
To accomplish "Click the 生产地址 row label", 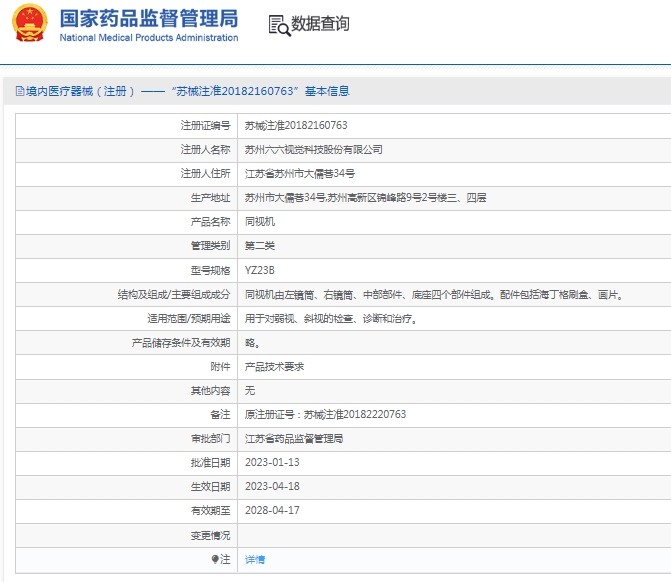I will (x=211, y=197).
